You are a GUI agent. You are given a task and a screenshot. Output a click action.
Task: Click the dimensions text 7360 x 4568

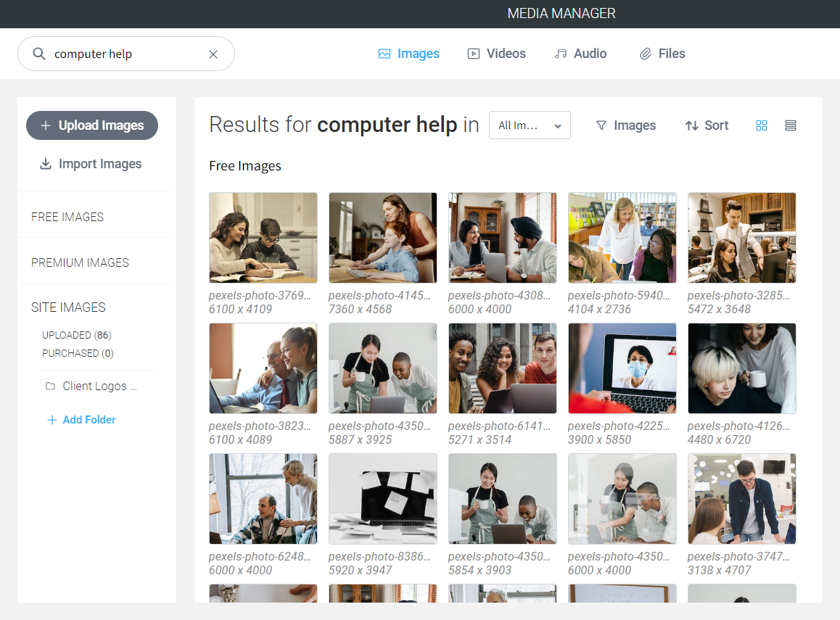[360, 309]
